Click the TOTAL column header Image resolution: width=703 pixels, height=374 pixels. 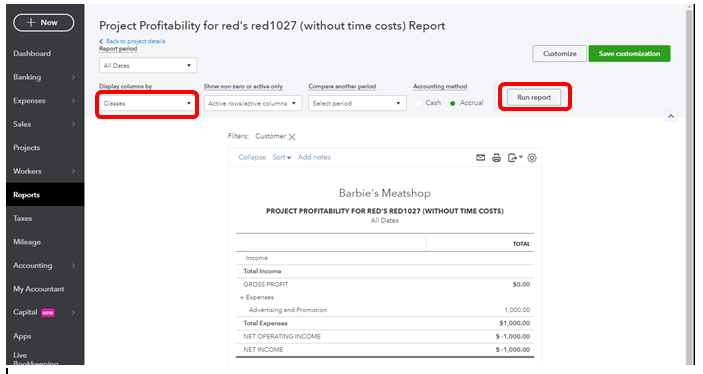521,244
